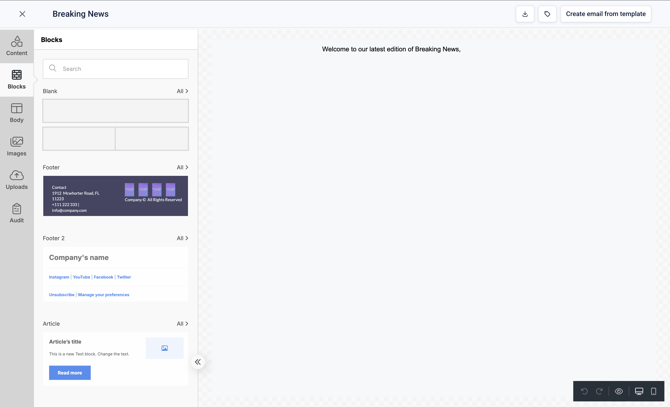Select the two-column blank block
The height and width of the screenshot is (407, 670).
(x=115, y=138)
